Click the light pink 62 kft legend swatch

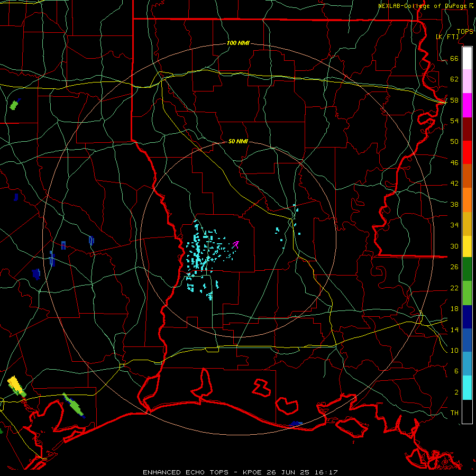(x=467, y=81)
